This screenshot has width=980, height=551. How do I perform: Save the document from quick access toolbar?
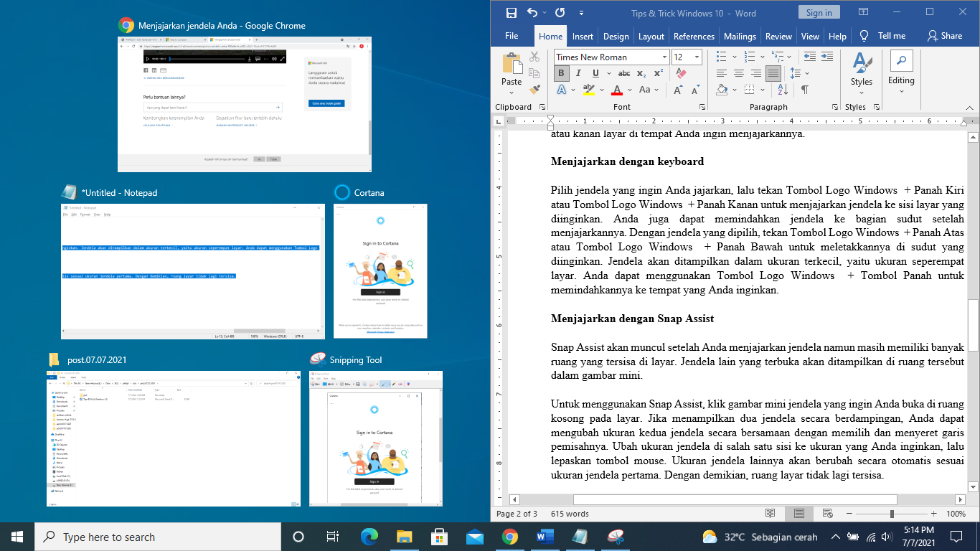(511, 13)
